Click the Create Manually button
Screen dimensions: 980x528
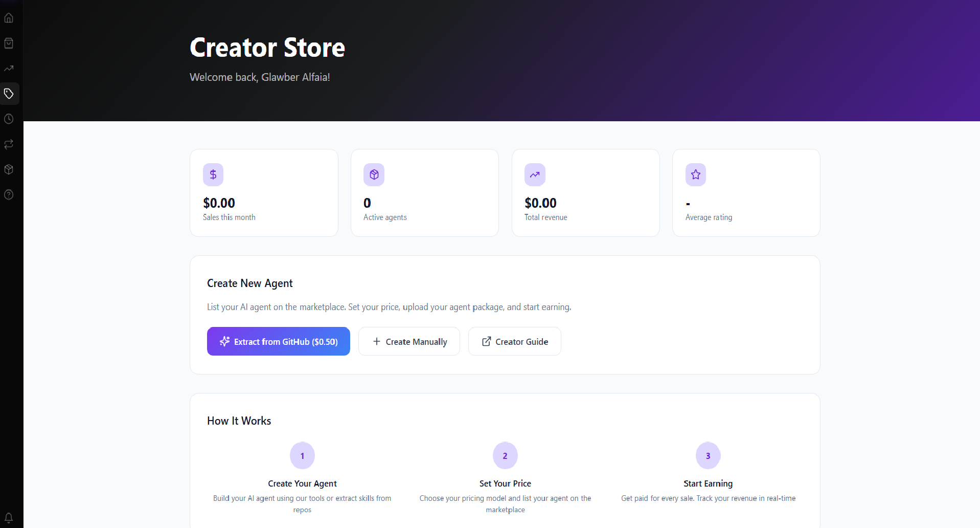409,341
